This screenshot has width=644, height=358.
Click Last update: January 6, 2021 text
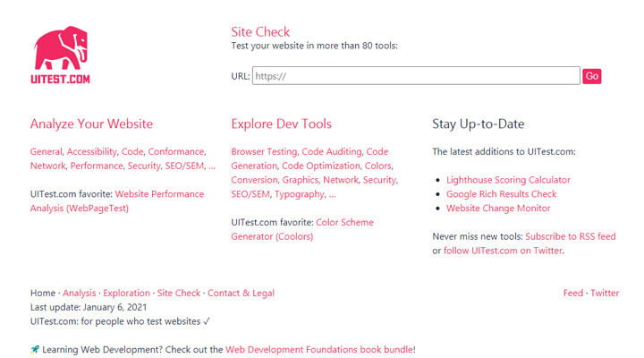click(x=89, y=308)
